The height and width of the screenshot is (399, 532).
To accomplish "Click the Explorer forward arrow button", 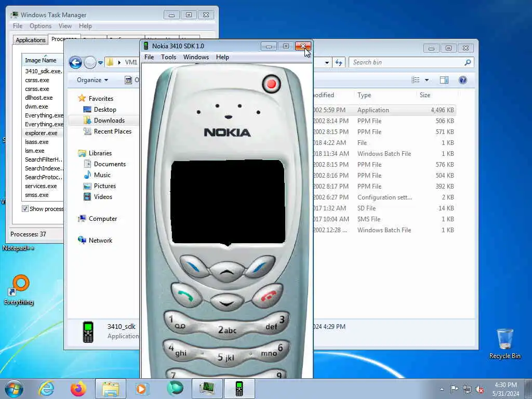I will click(x=90, y=63).
